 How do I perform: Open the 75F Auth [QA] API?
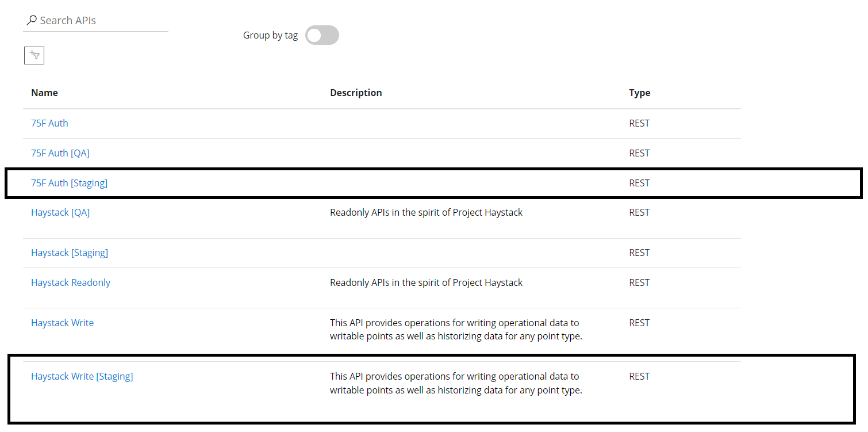pyautogui.click(x=60, y=153)
